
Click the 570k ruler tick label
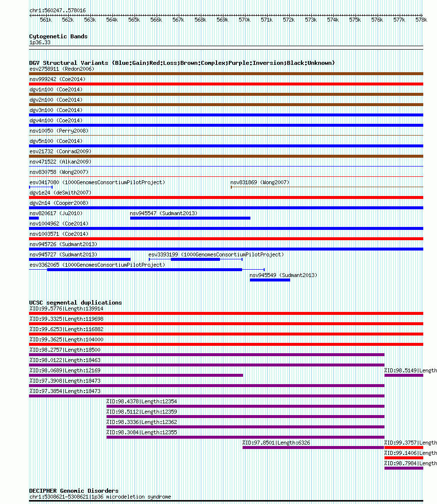pyautogui.click(x=245, y=20)
